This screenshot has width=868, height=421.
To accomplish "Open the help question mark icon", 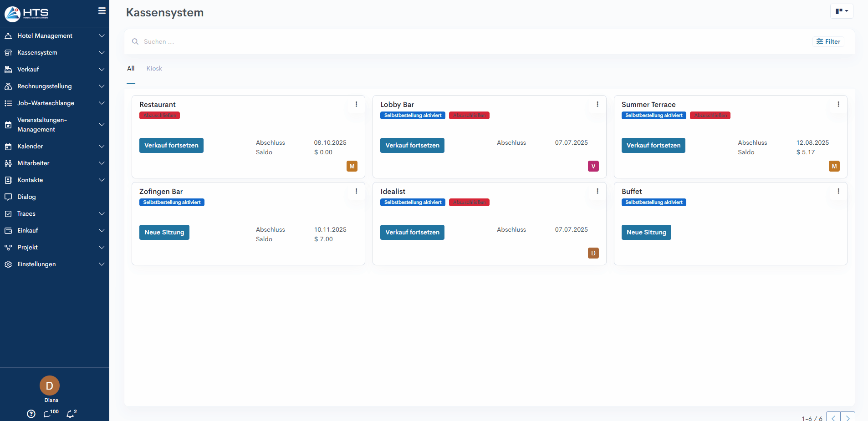I will click(31, 414).
